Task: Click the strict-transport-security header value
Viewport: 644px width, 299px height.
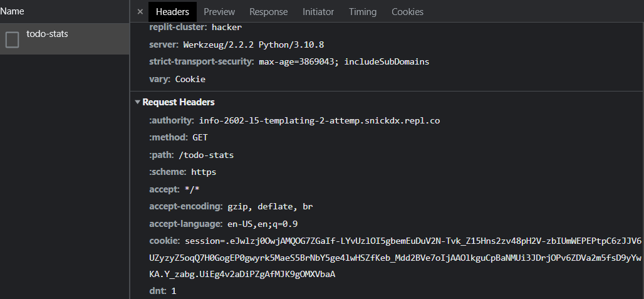Action: [344, 62]
